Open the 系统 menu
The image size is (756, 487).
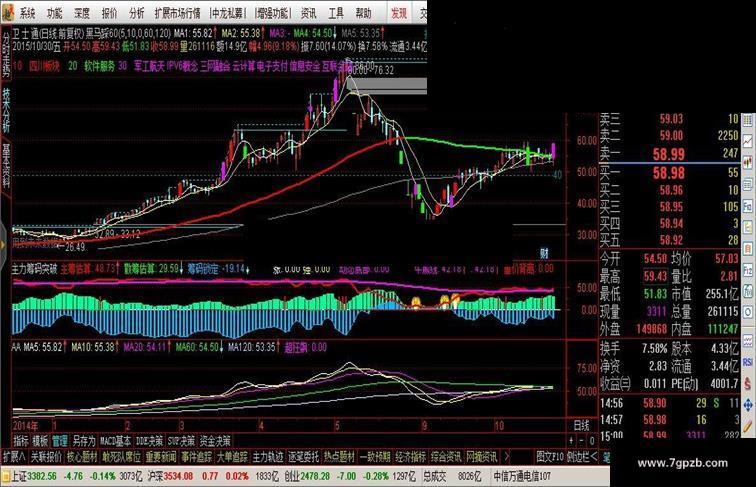pos(27,13)
